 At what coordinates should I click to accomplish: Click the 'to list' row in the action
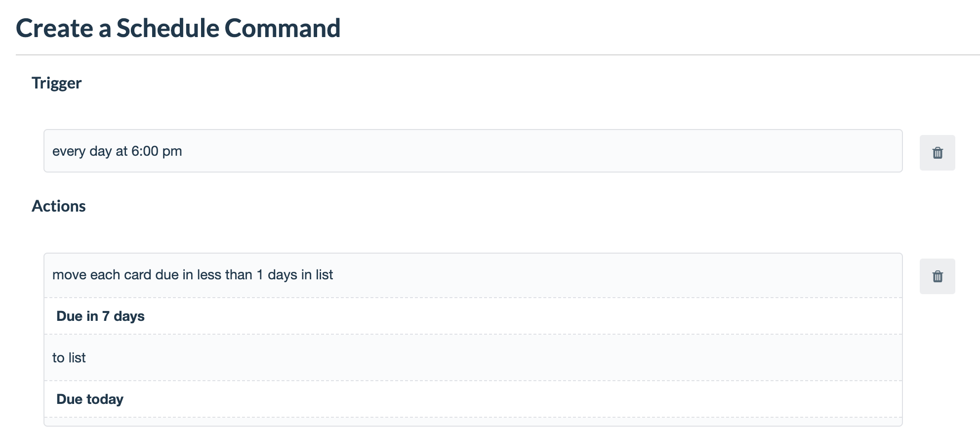pos(473,357)
